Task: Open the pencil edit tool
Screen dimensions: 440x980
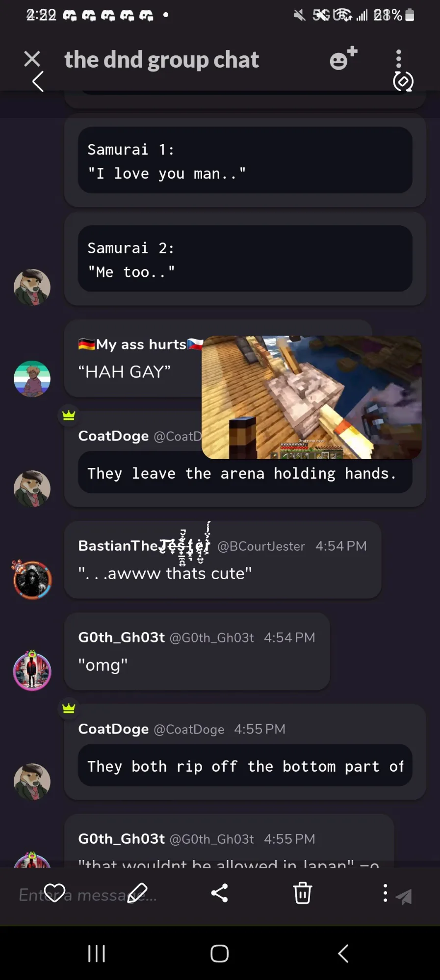Action: 137,893
